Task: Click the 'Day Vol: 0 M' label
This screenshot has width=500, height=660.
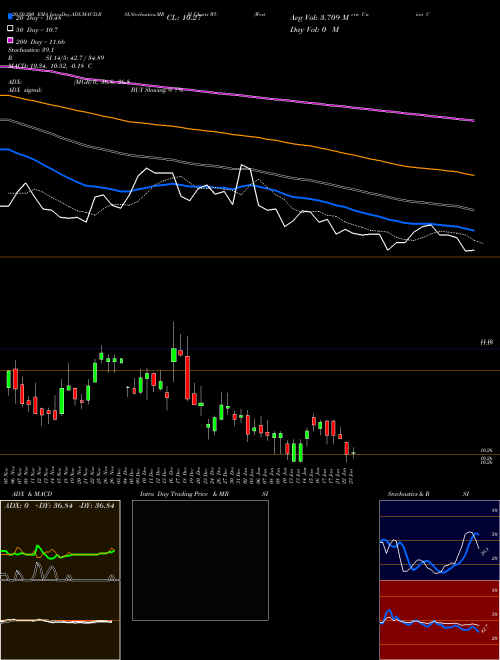Action: pyautogui.click(x=314, y=29)
